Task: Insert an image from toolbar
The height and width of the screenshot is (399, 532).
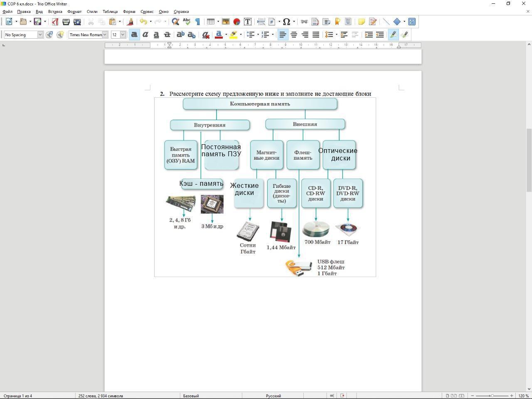Action: [x=226, y=22]
